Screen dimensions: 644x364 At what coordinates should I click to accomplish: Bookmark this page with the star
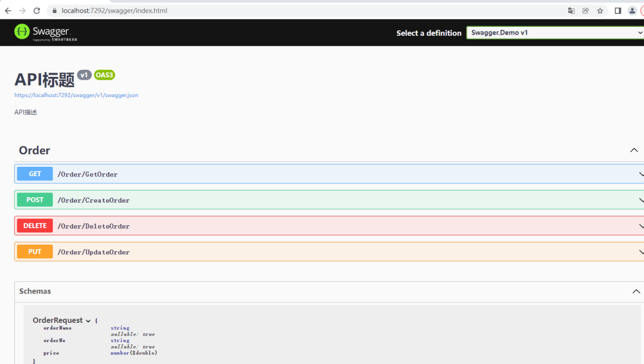tap(600, 11)
